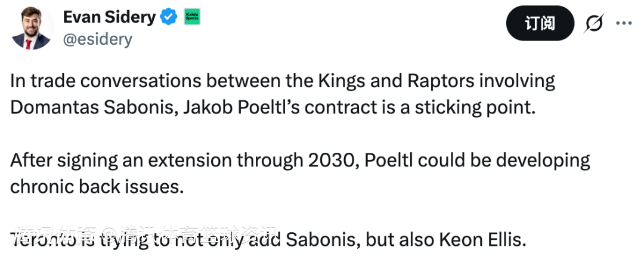Click "chronic back issues" phrase

coord(95,186)
